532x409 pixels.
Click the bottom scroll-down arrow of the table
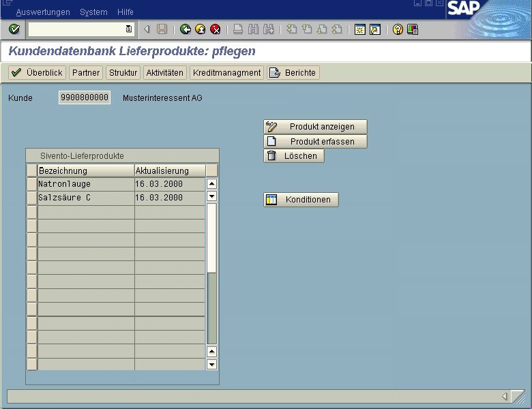tap(211, 365)
